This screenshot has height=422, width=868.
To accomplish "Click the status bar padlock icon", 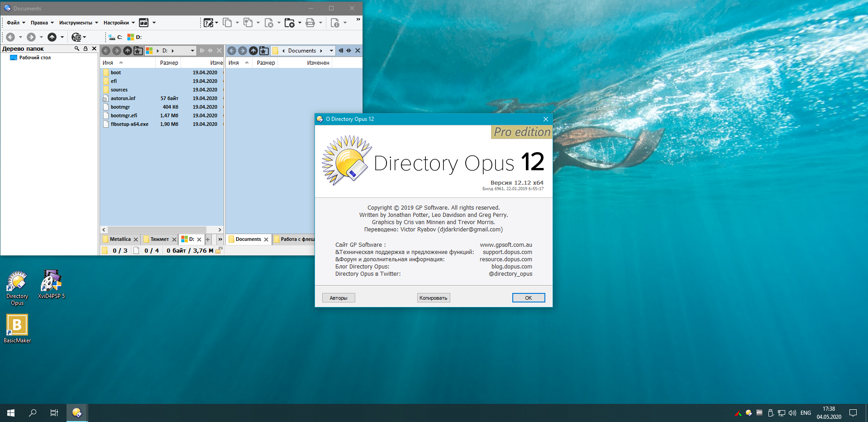I will tap(219, 250).
